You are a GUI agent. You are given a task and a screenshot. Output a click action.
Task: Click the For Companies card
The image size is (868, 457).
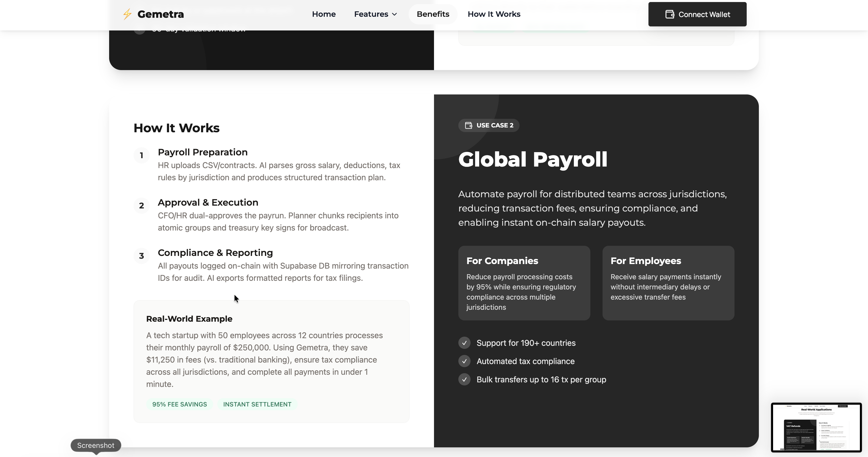point(524,283)
